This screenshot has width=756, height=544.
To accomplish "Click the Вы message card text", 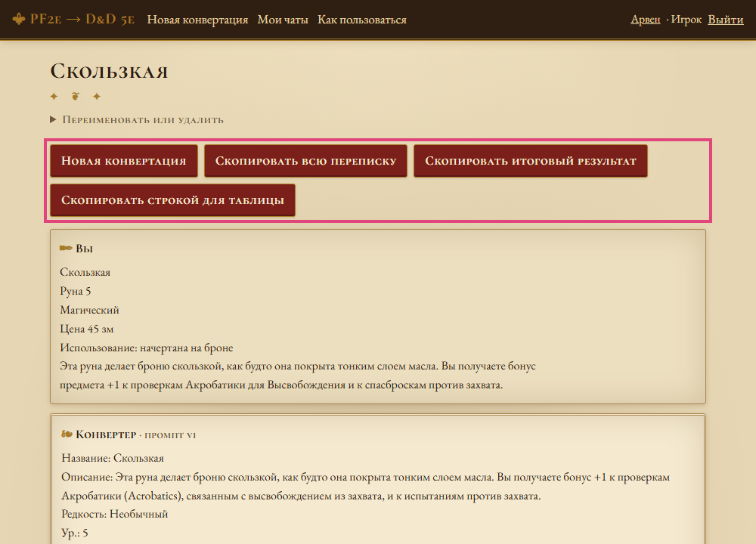I will (x=298, y=329).
